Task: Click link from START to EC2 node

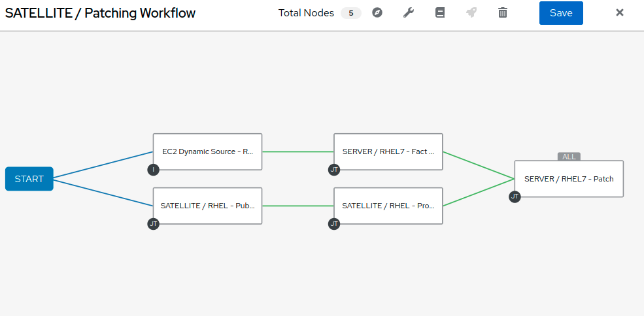Action: (103, 165)
